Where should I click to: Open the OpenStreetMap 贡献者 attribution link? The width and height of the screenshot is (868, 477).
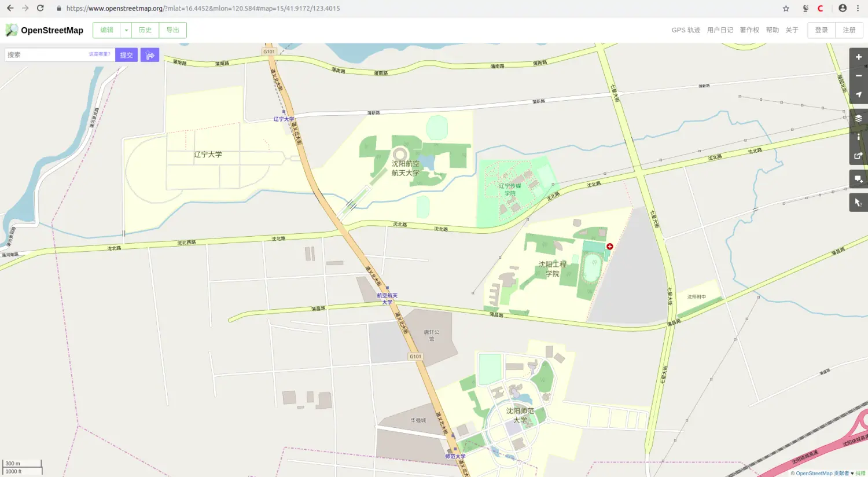822,474
